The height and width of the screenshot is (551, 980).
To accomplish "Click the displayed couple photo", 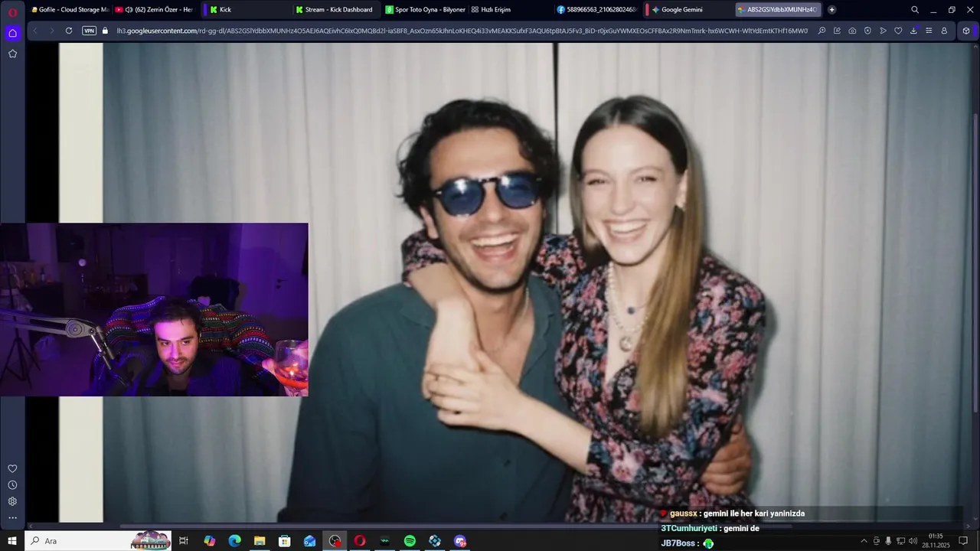I will click(x=536, y=283).
